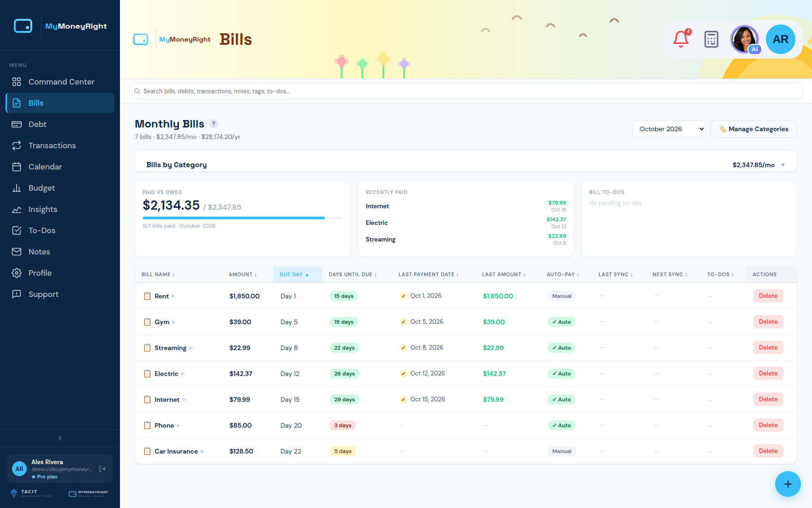812x508 pixels.
Task: Open the Budget page
Action: (x=60, y=188)
